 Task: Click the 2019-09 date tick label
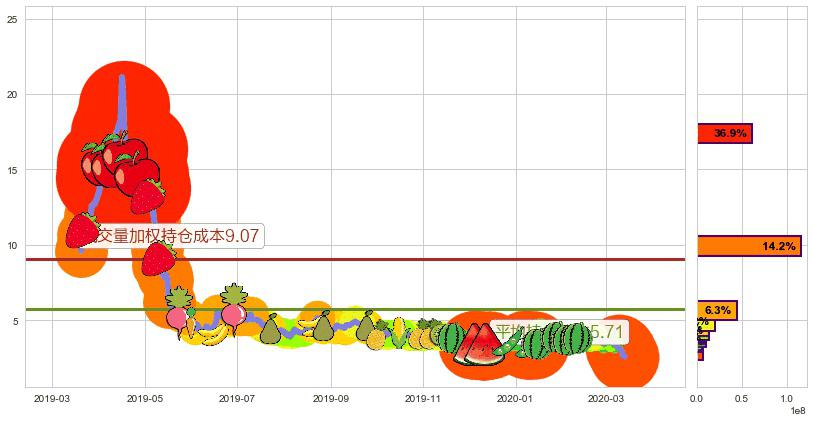pos(330,398)
